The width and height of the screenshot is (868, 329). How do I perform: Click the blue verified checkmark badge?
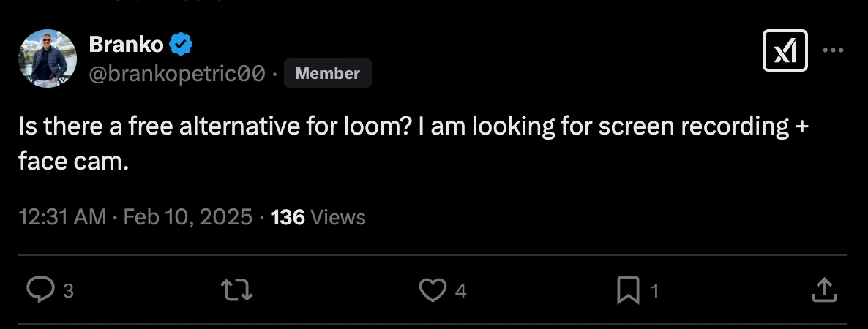182,45
